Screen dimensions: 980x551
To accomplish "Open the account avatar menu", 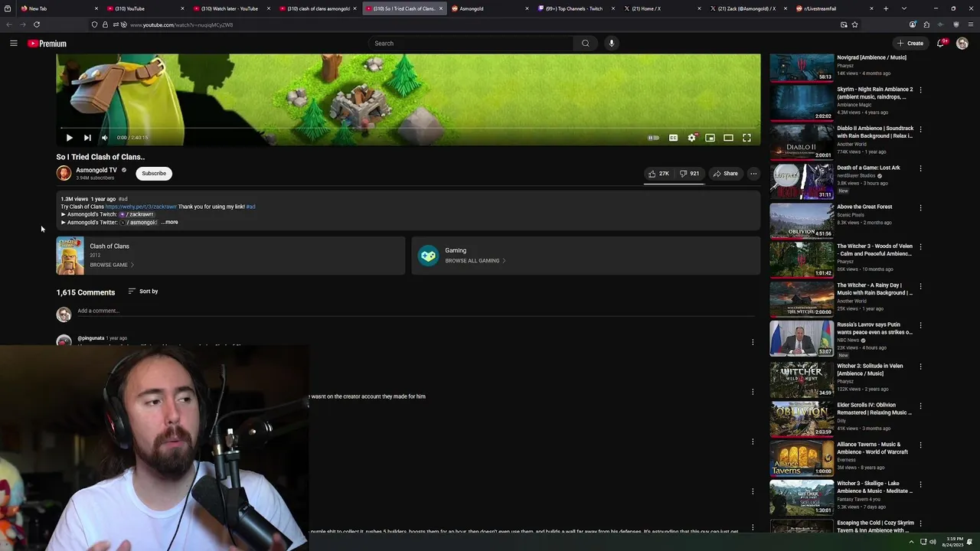I will click(x=962, y=44).
